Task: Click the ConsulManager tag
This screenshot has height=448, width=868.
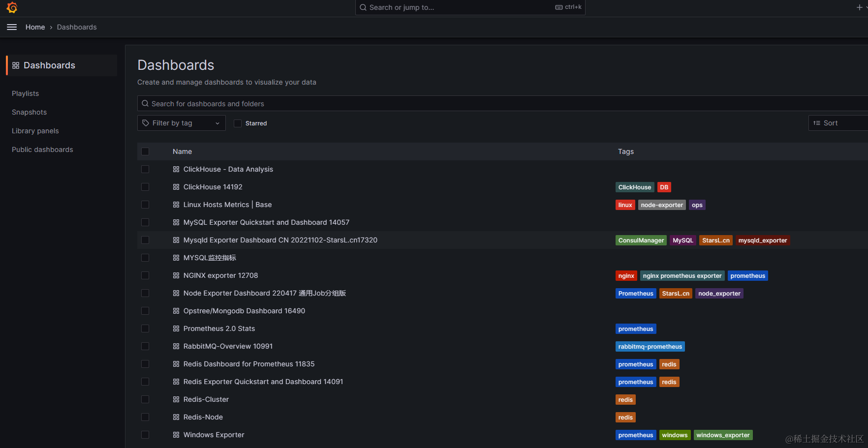Action: pos(641,240)
